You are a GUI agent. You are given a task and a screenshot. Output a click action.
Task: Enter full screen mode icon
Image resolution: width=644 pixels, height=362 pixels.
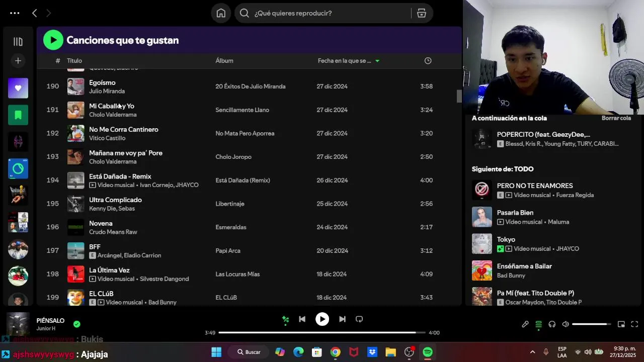pyautogui.click(x=634, y=324)
